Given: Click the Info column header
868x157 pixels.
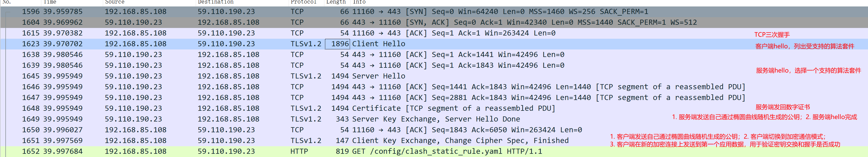Looking at the screenshot, I should click(x=359, y=2).
